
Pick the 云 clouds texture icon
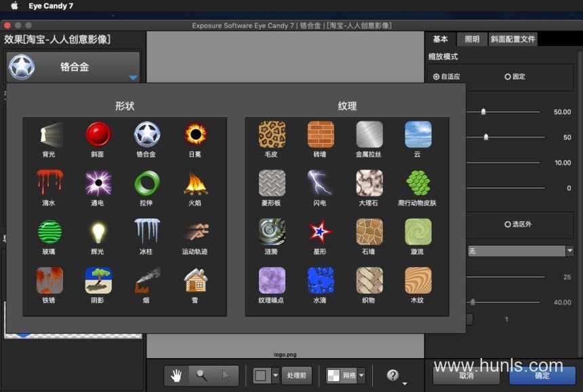(x=418, y=135)
